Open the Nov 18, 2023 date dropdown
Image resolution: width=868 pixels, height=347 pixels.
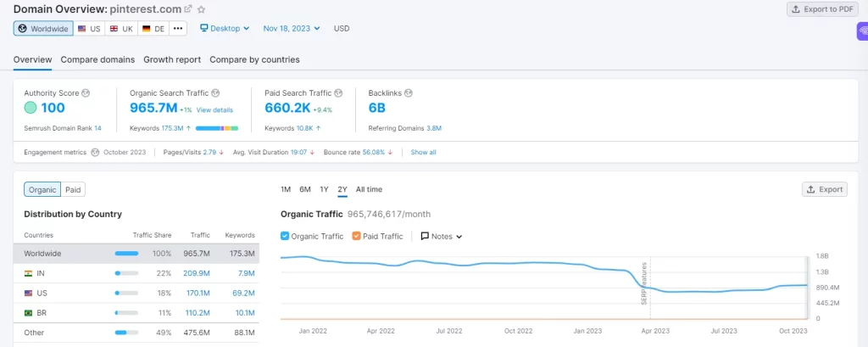tap(292, 28)
